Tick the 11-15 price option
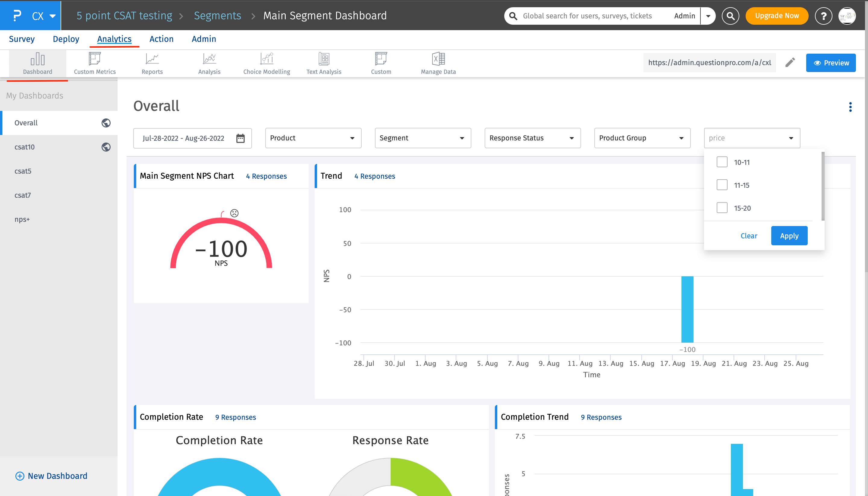Viewport: 868px width, 496px height. click(x=722, y=185)
